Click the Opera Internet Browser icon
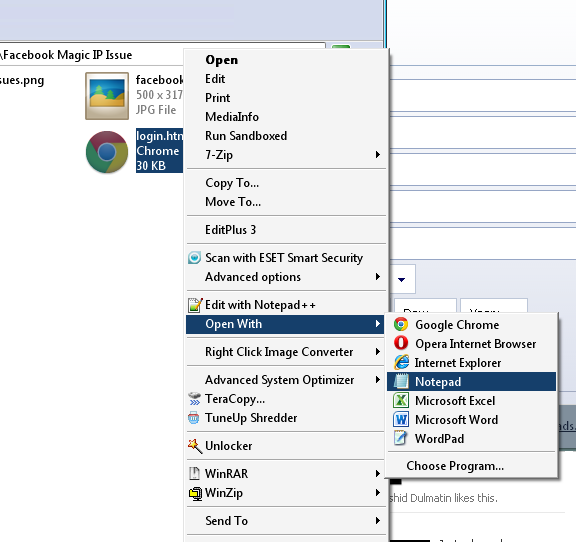The width and height of the screenshot is (576, 542). 401,343
